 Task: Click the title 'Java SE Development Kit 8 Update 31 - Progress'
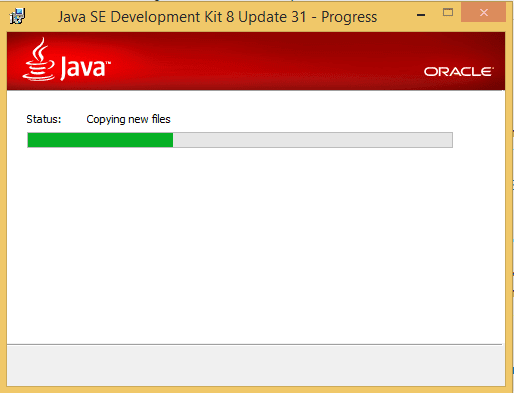[217, 17]
